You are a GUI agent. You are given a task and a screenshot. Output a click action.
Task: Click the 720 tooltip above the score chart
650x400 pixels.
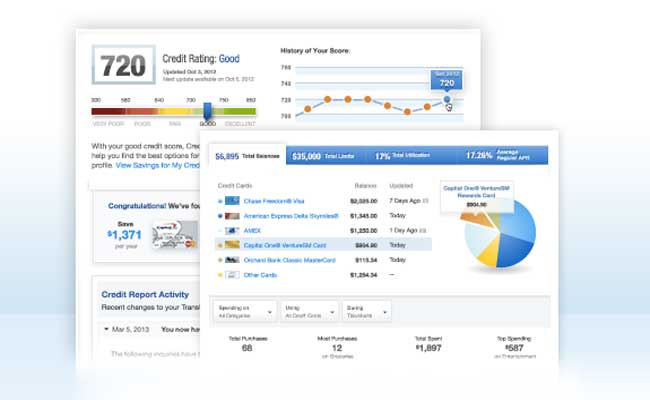[x=446, y=80]
